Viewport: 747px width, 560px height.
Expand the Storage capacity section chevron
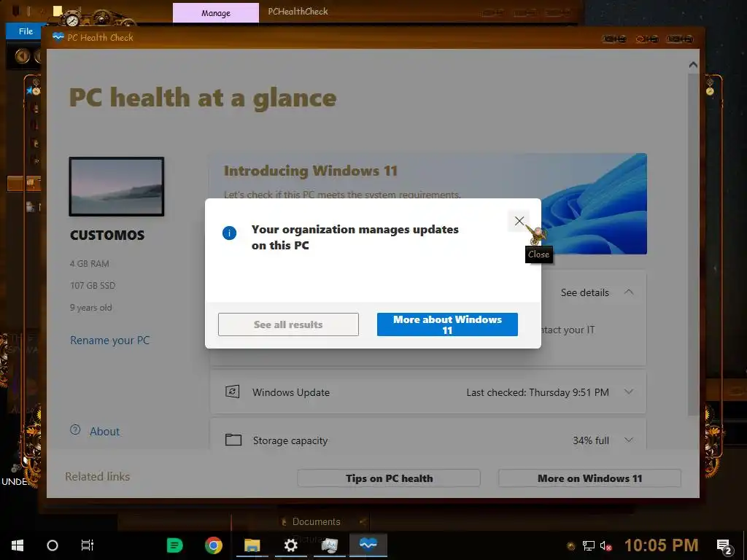[x=629, y=440]
